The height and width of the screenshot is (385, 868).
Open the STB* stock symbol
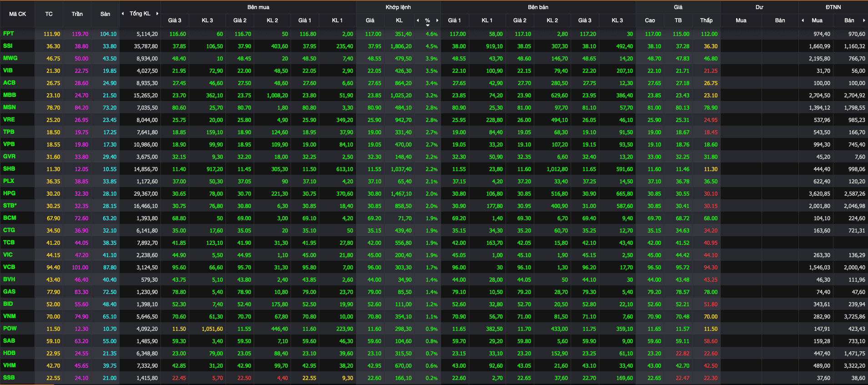point(10,206)
